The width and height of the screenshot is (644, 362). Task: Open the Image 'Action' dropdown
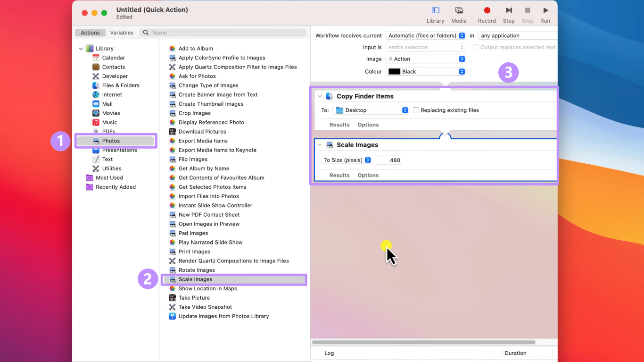(426, 59)
